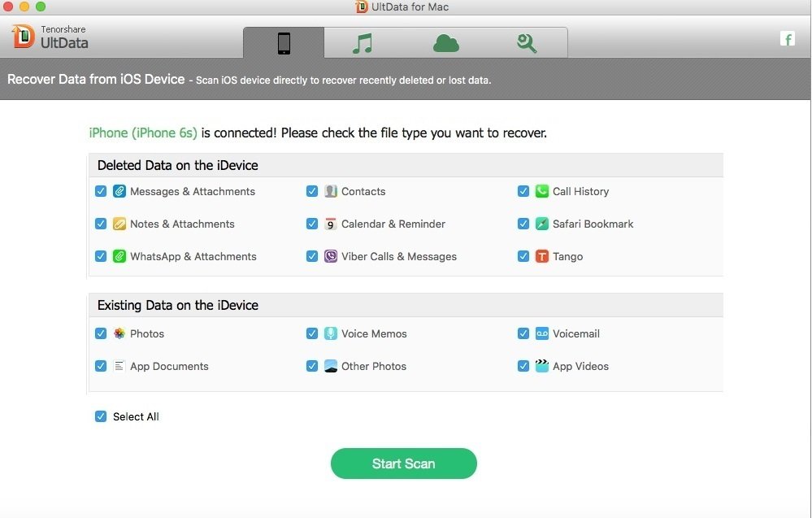Click the Viber Calls & Messages icon
This screenshot has width=812, height=518.
tap(330, 256)
